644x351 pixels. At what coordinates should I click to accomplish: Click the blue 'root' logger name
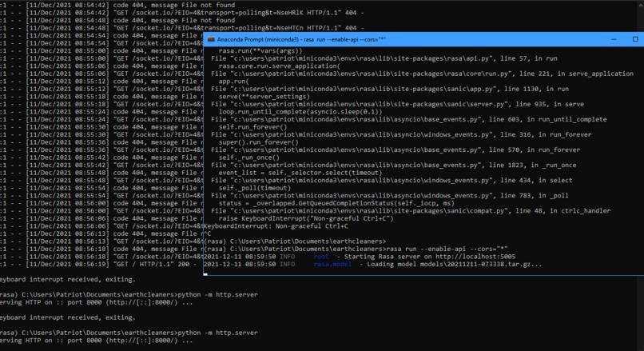click(x=321, y=257)
